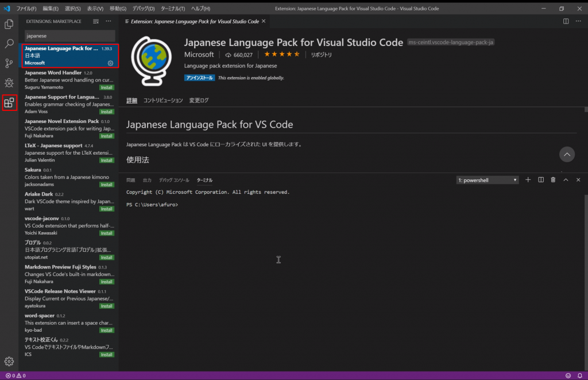
Task: Switch to the 詳細 tab
Action: (131, 100)
